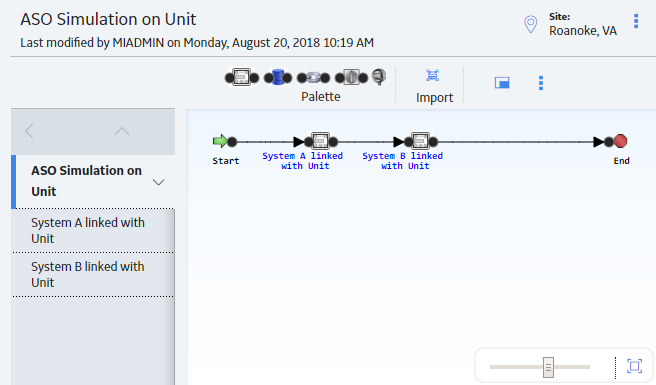
Task: Click System B linked with Unit node
Action: (x=420, y=141)
